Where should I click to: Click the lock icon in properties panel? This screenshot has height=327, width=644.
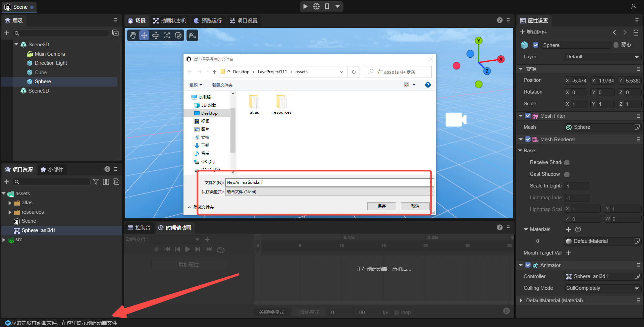636,32
